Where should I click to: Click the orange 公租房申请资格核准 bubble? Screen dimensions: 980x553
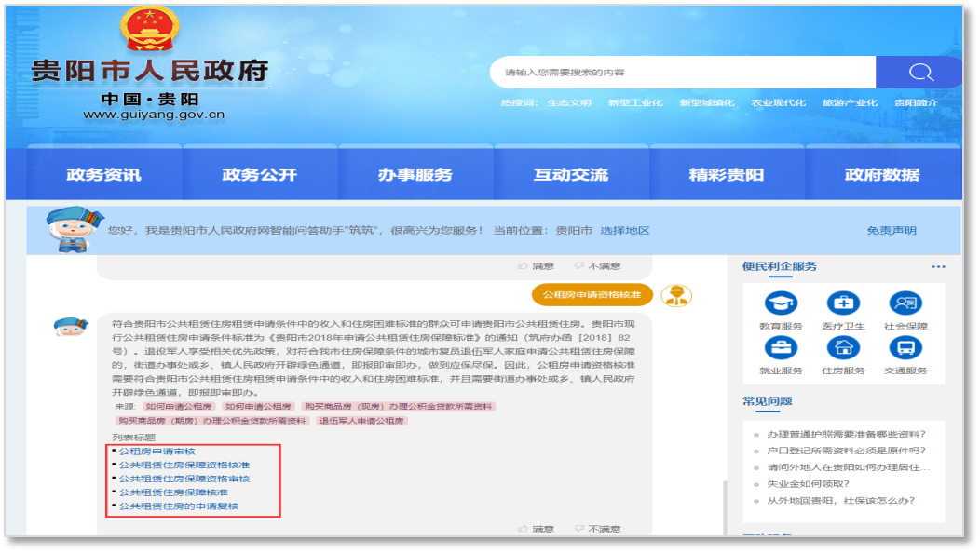(x=592, y=295)
